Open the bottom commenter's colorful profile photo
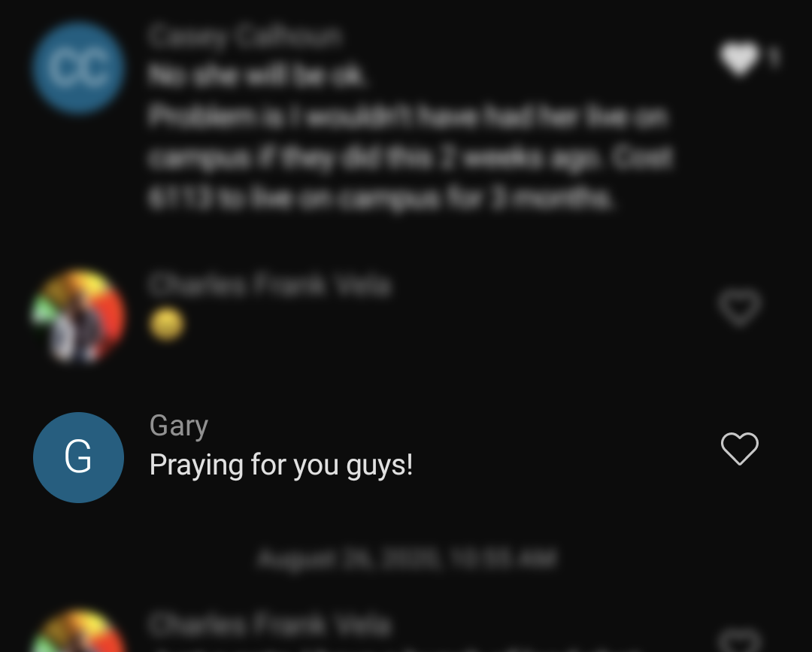 tap(78, 630)
